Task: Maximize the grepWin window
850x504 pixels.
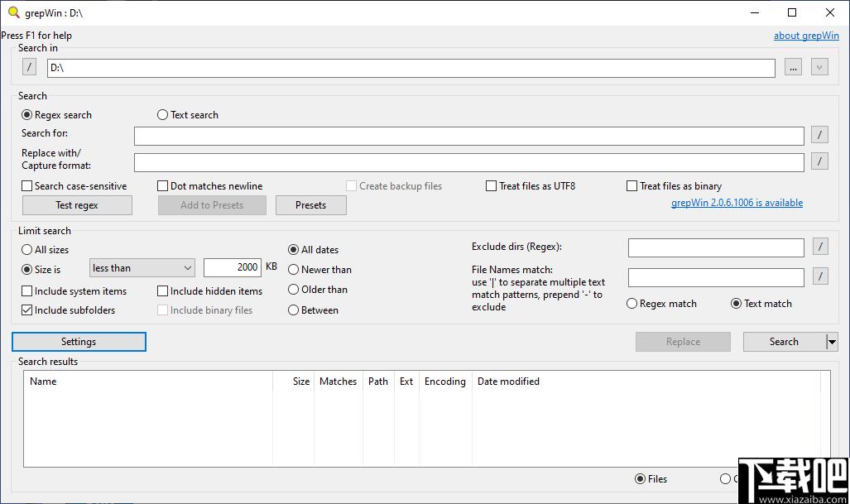Action: click(792, 12)
